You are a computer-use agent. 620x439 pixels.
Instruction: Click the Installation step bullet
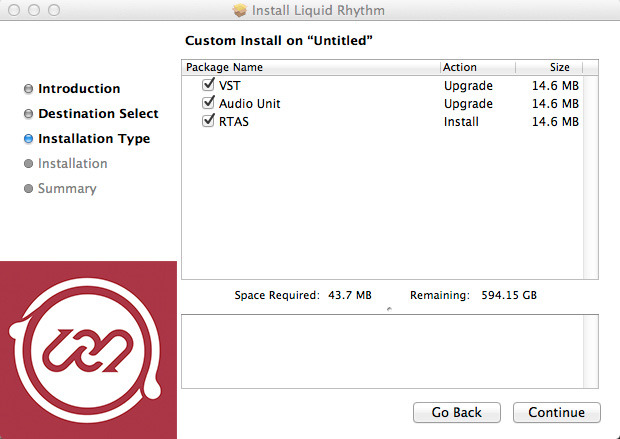28,164
